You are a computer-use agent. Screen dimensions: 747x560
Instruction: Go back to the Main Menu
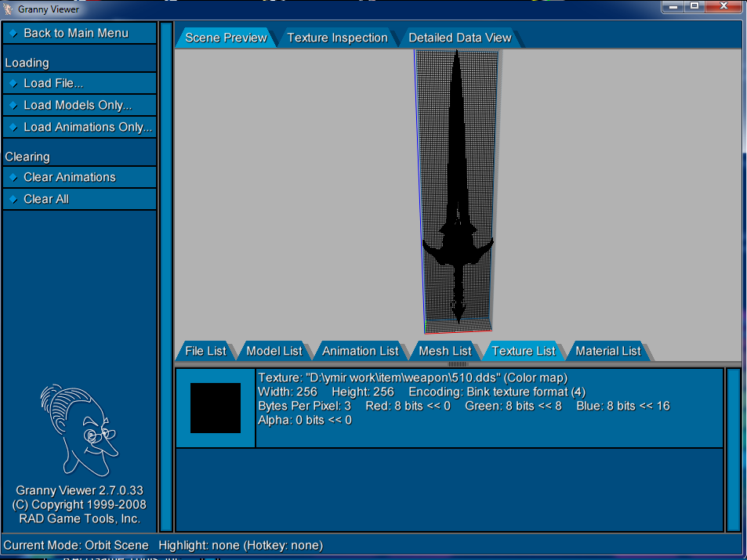click(79, 33)
